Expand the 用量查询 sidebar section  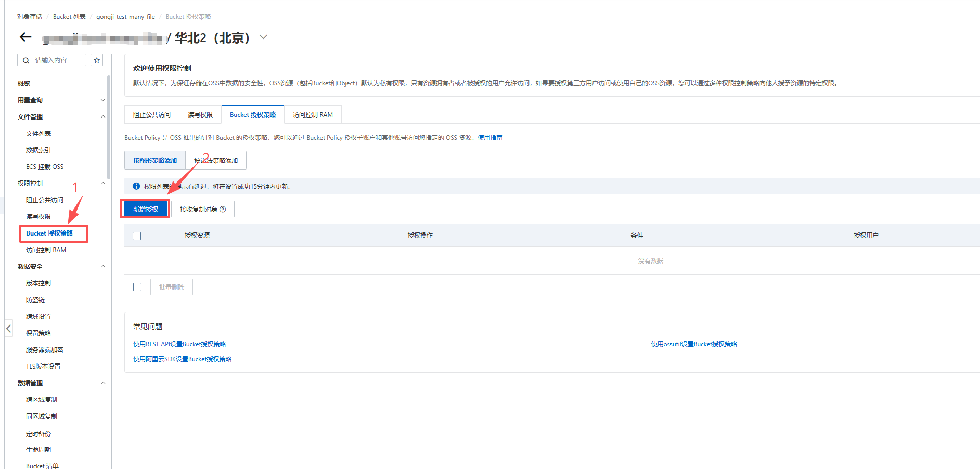coord(102,100)
